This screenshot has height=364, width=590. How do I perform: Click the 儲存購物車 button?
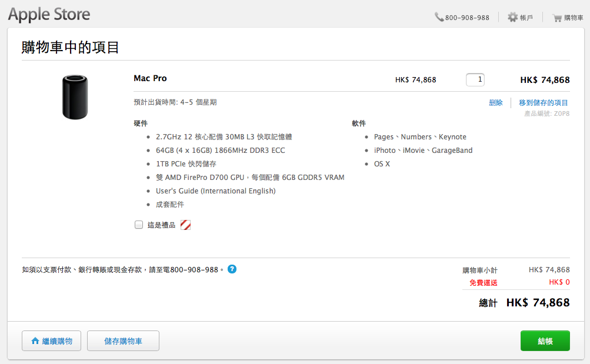(x=123, y=340)
